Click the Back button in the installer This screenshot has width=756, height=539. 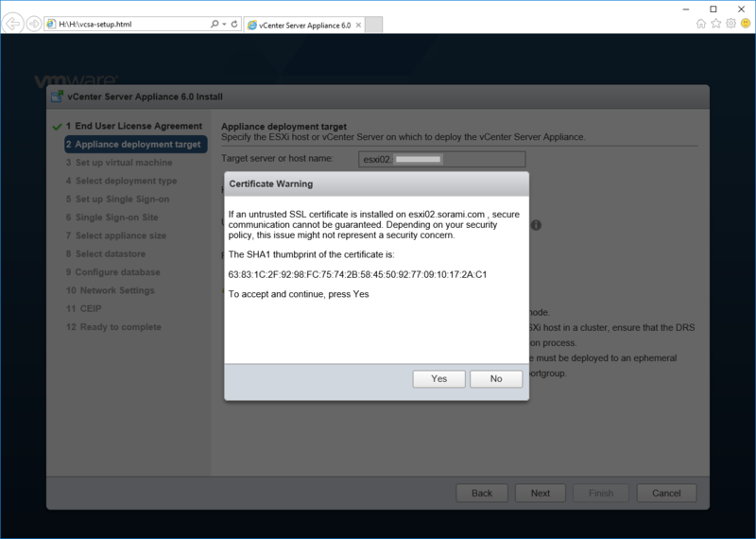pyautogui.click(x=482, y=494)
